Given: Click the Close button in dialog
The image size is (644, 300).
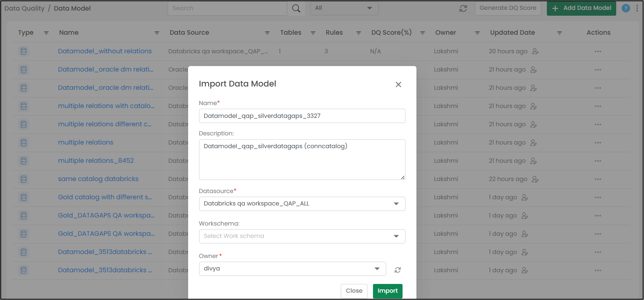Looking at the screenshot, I should (354, 291).
